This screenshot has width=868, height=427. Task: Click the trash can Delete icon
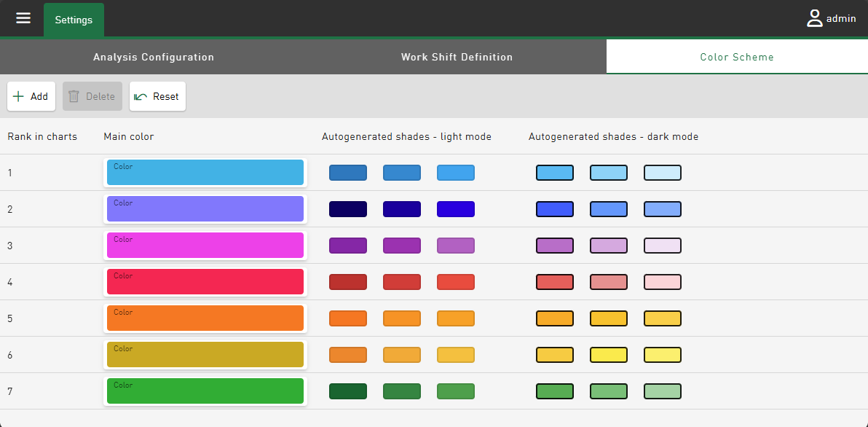[74, 96]
